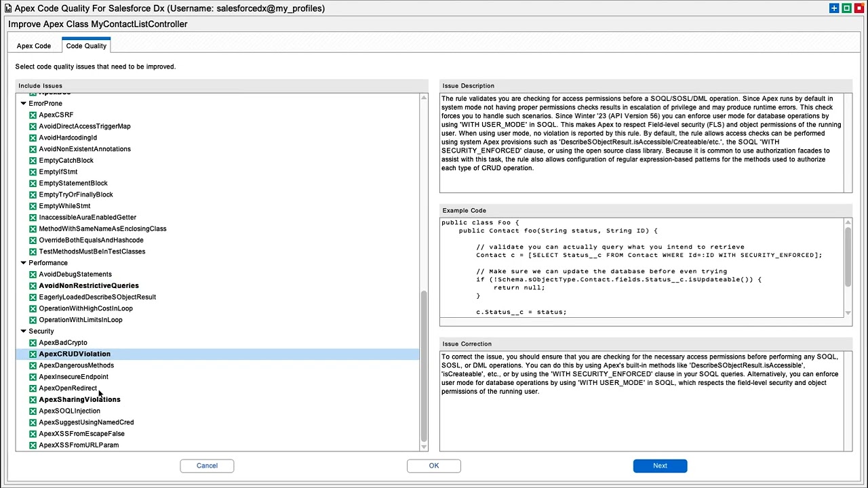
Task: Click the blue plus window icon
Action: (834, 8)
